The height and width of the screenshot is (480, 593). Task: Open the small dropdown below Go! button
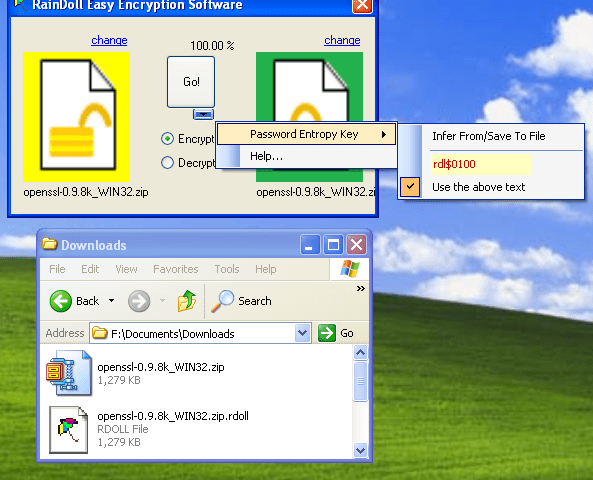click(203, 114)
